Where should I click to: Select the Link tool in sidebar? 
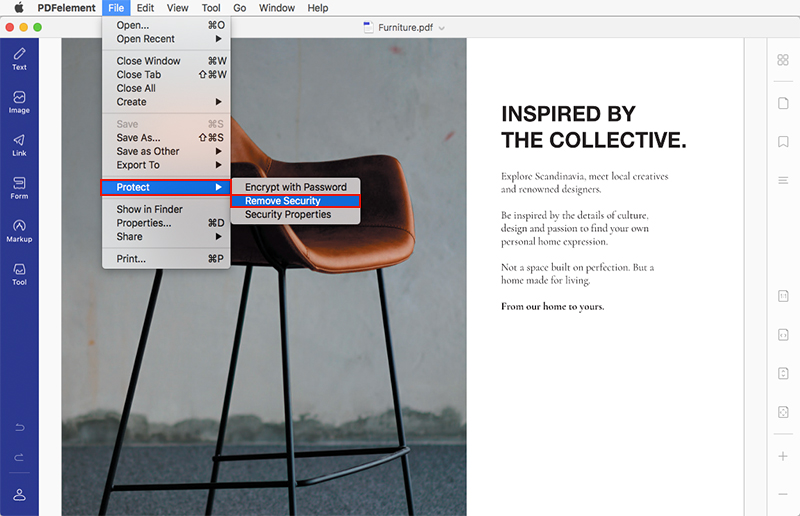point(19,145)
